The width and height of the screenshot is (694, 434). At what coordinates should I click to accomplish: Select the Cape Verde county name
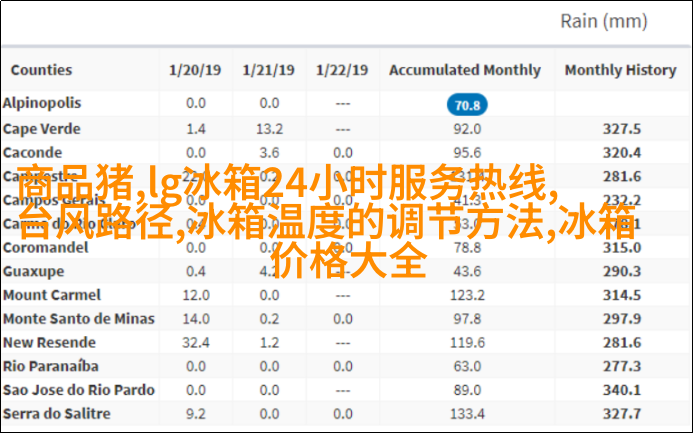click(42, 129)
